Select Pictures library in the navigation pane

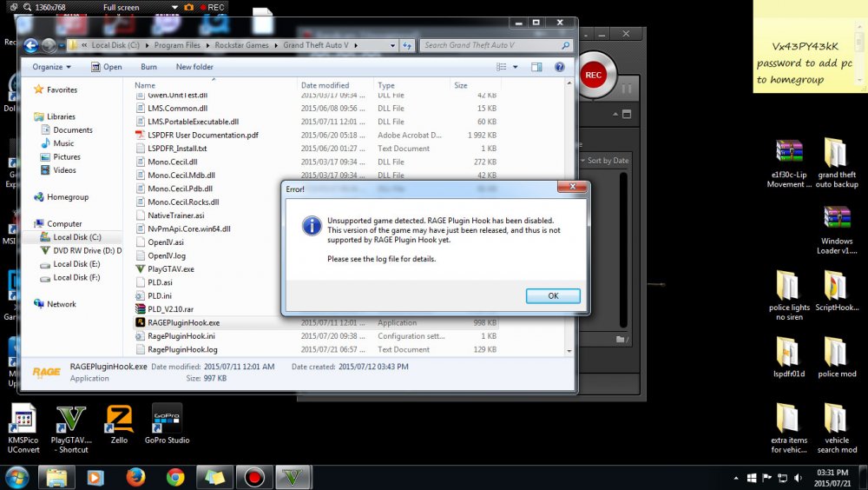(x=67, y=157)
